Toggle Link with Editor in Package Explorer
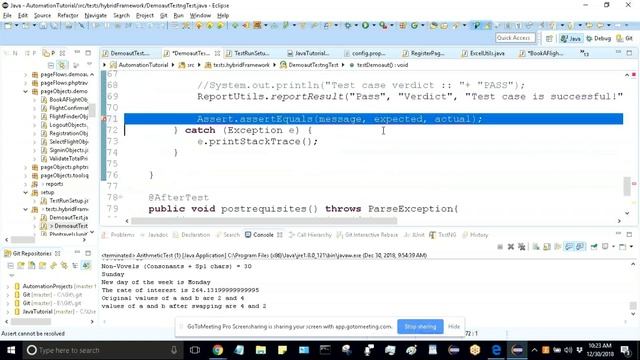This screenshot has width=640, height=360. tap(62, 65)
